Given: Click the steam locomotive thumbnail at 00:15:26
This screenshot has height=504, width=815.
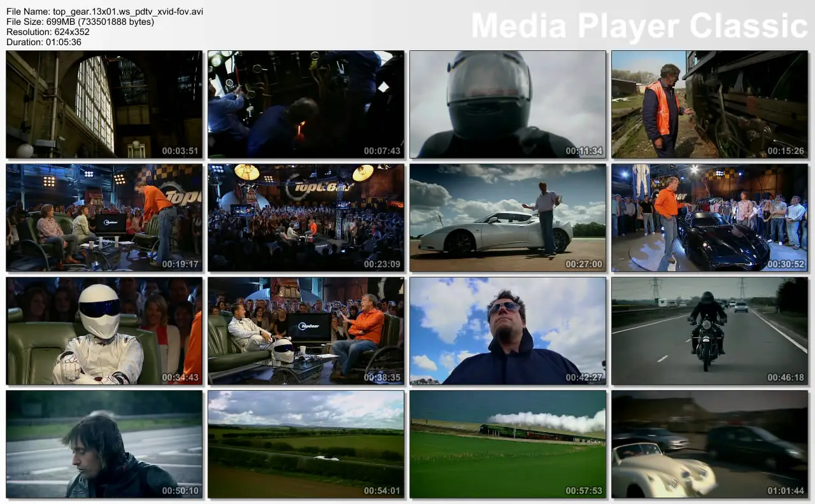Looking at the screenshot, I should (710, 104).
